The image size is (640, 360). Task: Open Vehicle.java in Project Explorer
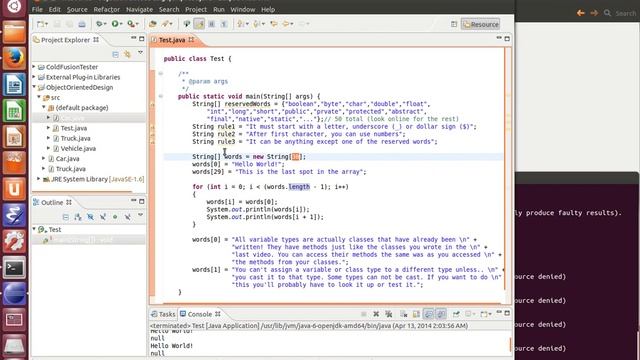[x=78, y=149]
